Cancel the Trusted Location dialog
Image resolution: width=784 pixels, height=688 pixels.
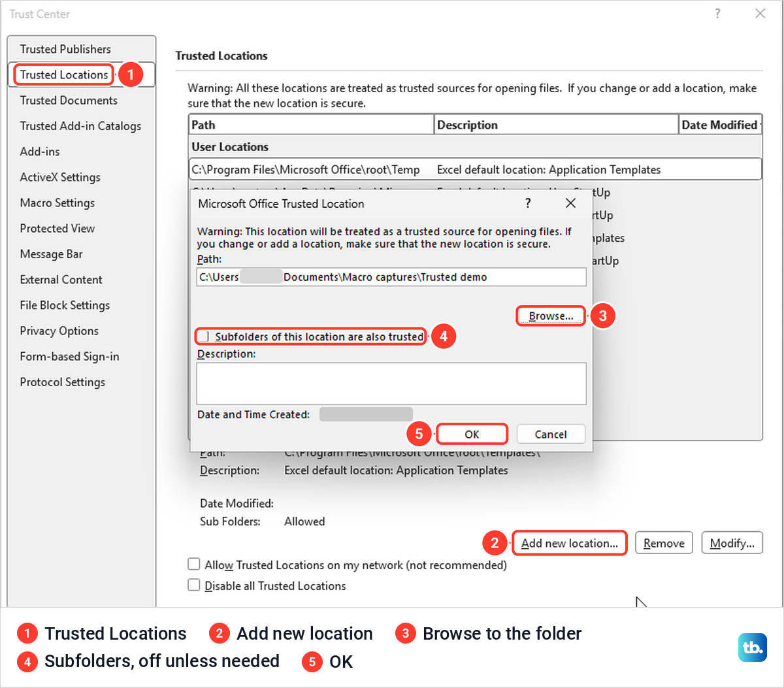pos(551,434)
